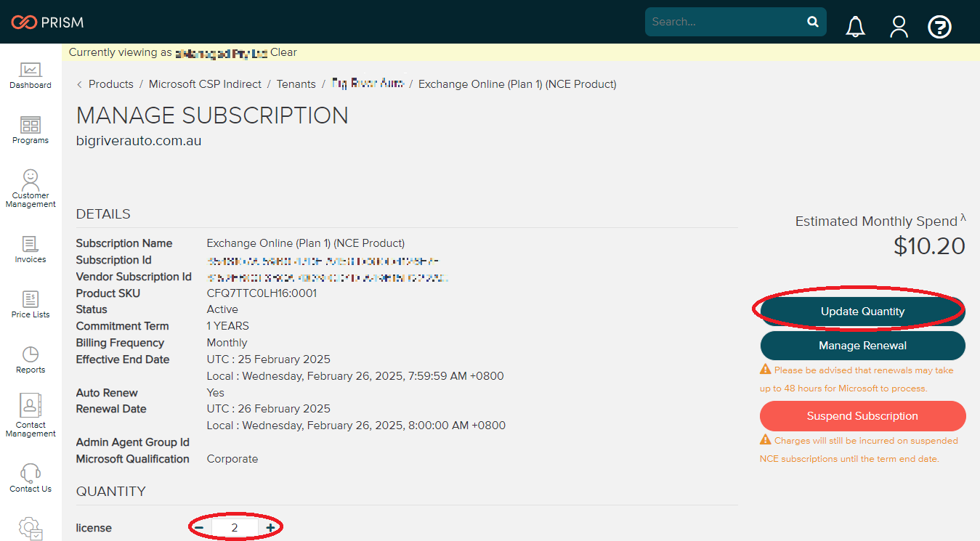
Task: Click the Estimated Monthly Spend lambda footnote
Action: point(963,217)
